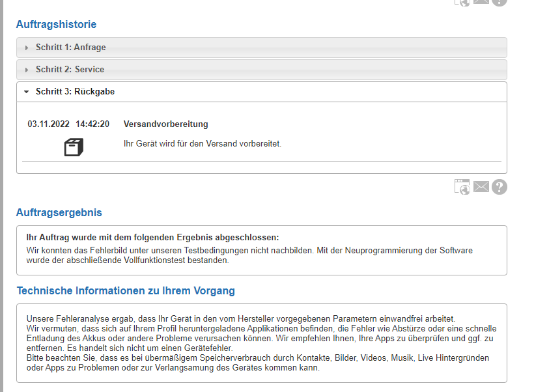Click envelope mail icon below Auftragshistorie panel
This screenshot has height=392, width=549.
click(481, 186)
